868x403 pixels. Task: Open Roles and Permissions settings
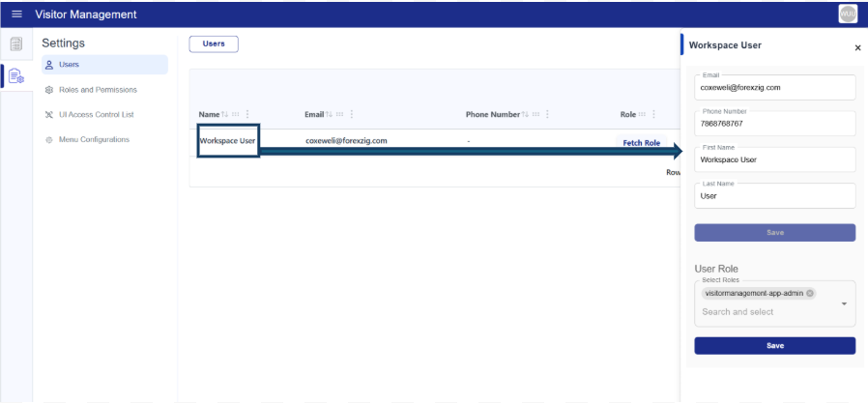coord(97,90)
